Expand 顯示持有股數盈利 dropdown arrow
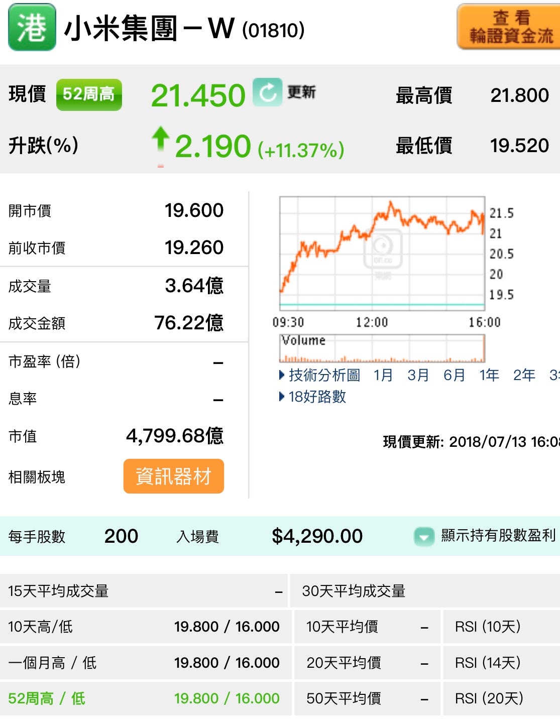This screenshot has height=728, width=560. click(x=423, y=537)
